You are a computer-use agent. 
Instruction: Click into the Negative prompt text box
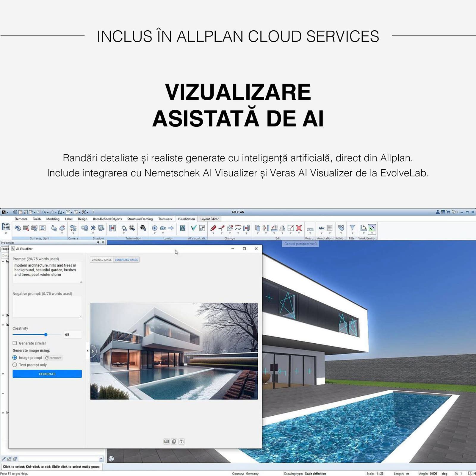[47, 307]
